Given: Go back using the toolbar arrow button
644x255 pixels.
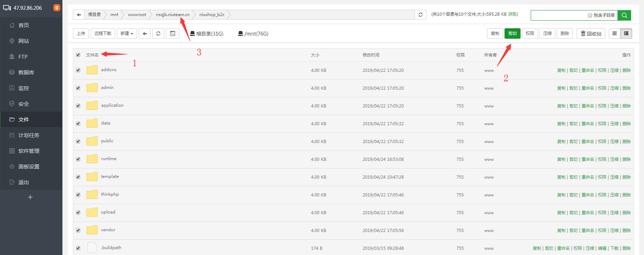Looking at the screenshot, I should click(145, 33).
